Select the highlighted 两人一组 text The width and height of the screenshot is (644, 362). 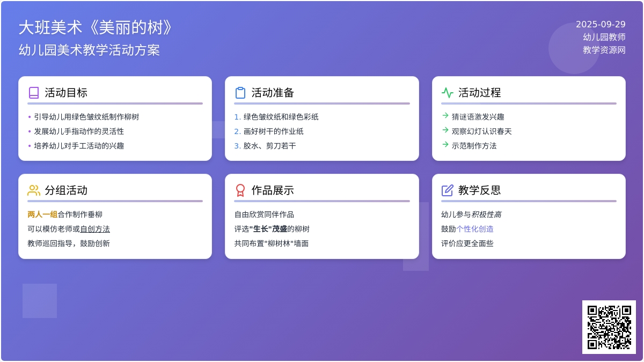(x=42, y=215)
